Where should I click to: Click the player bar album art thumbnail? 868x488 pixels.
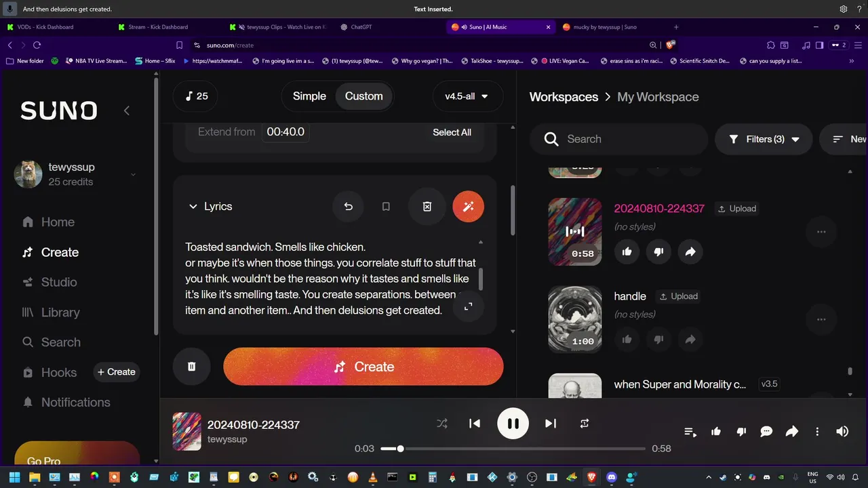187,432
